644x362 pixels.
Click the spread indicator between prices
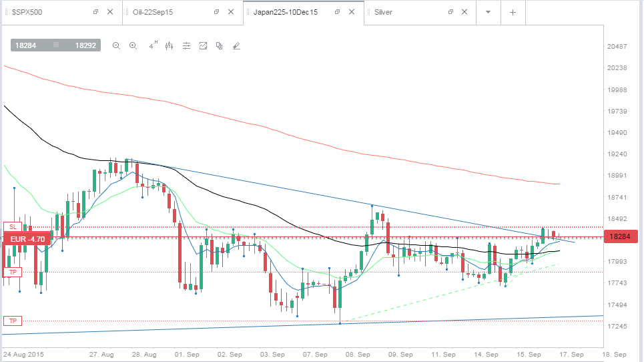tap(56, 45)
